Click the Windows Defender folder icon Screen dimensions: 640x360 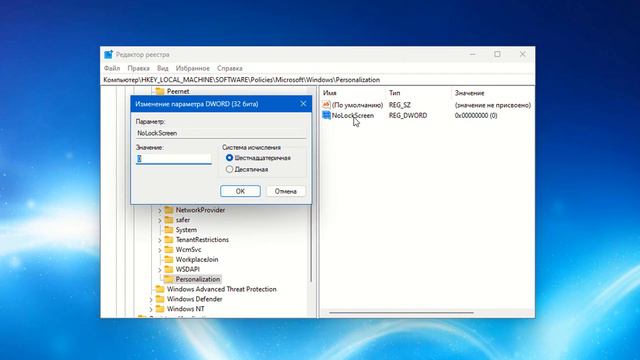[160, 299]
